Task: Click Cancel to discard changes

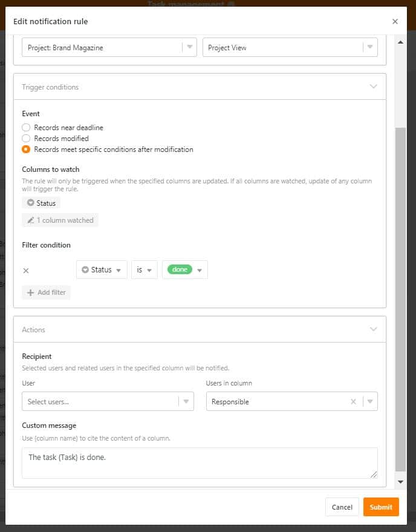Action: click(x=342, y=507)
